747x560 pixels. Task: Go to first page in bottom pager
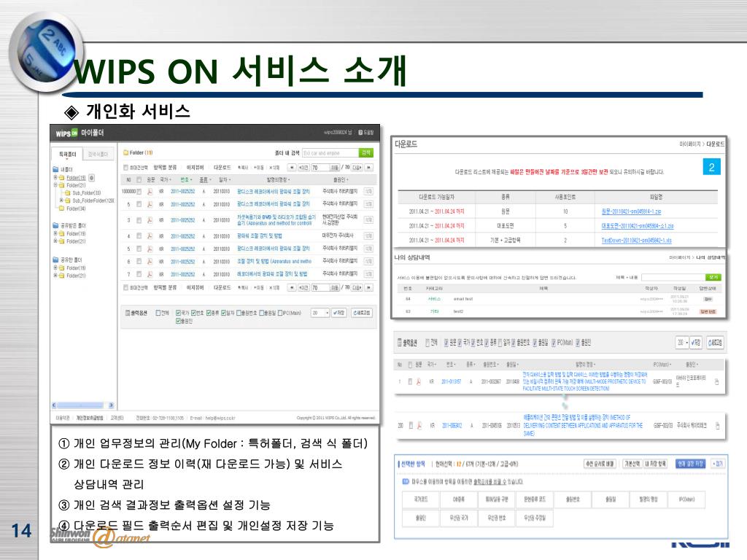pyautogui.click(x=292, y=287)
